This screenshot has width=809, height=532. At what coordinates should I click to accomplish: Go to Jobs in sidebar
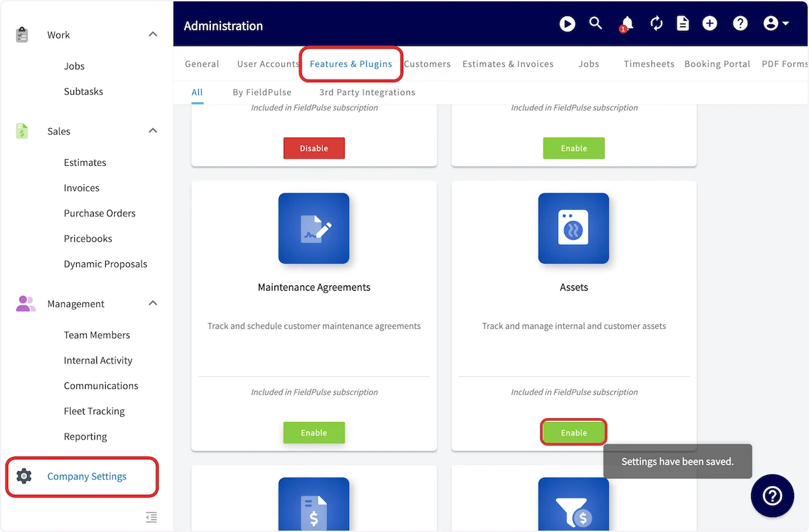74,66
